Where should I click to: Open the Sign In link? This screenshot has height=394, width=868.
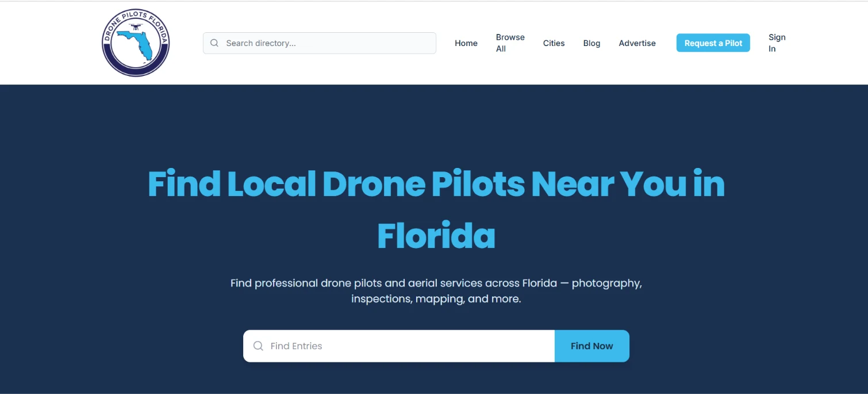[777, 43]
